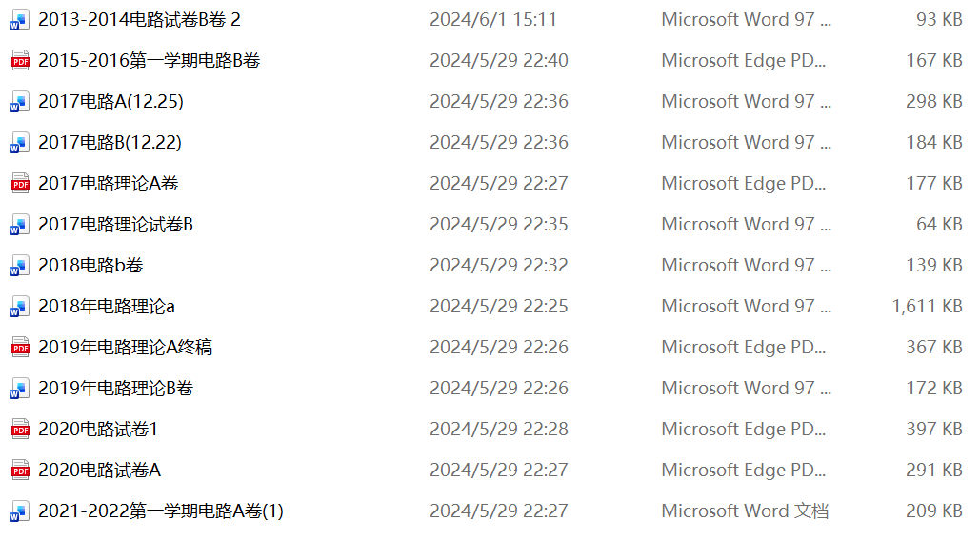
Task: Select file named 2018年电路理论a
Action: 107,306
